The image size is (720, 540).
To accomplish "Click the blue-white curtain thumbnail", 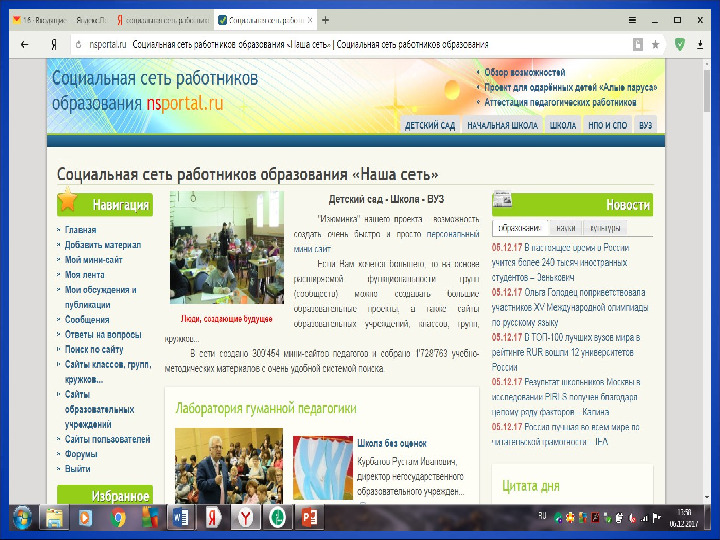I will point(323,468).
